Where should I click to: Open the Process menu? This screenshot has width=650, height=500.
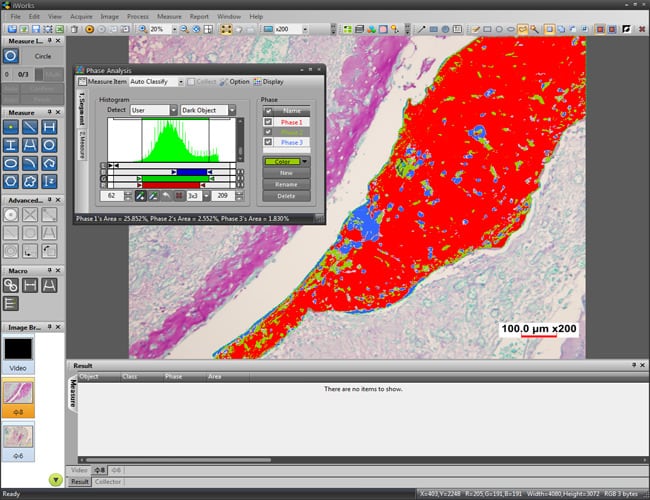[137, 17]
